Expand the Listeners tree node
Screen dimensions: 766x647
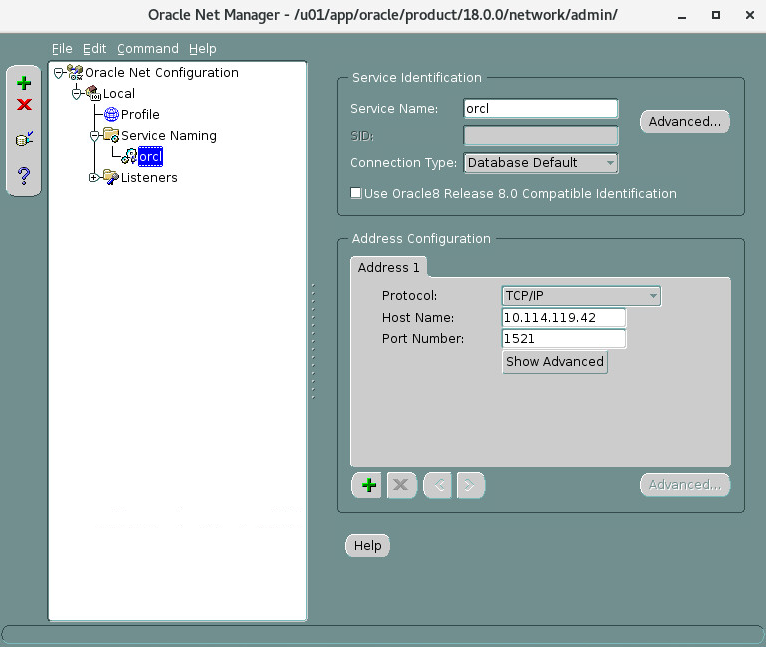[94, 177]
